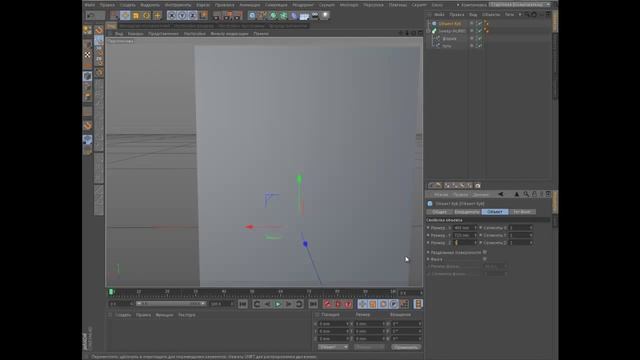
Task: Select the top cube object in object manager
Action: (x=450, y=24)
